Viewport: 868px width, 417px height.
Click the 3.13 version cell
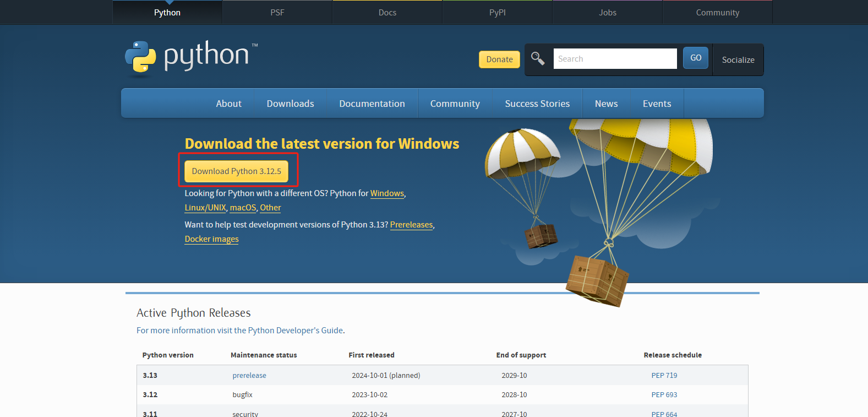click(150, 376)
